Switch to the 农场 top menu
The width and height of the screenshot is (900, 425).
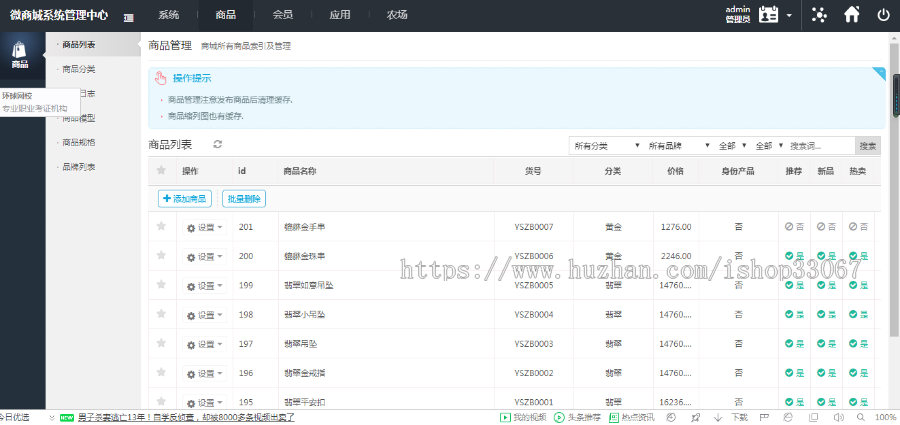(x=397, y=16)
